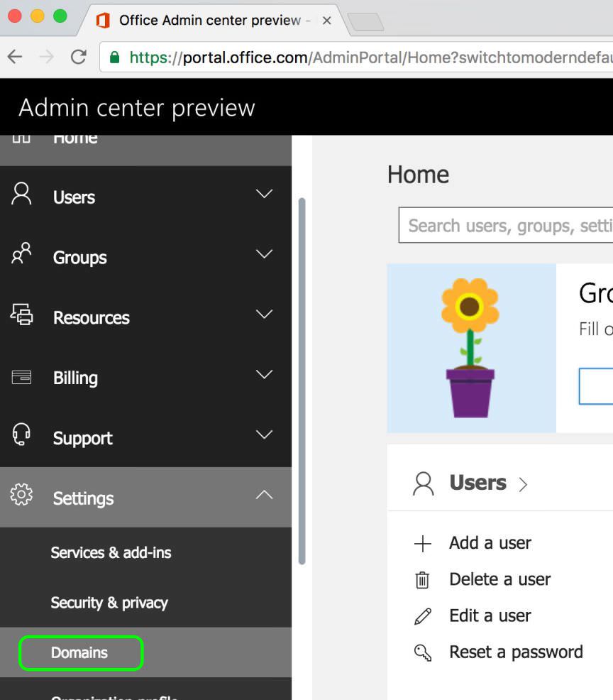Click the browser back arrow
This screenshot has height=700, width=613.
click(15, 57)
